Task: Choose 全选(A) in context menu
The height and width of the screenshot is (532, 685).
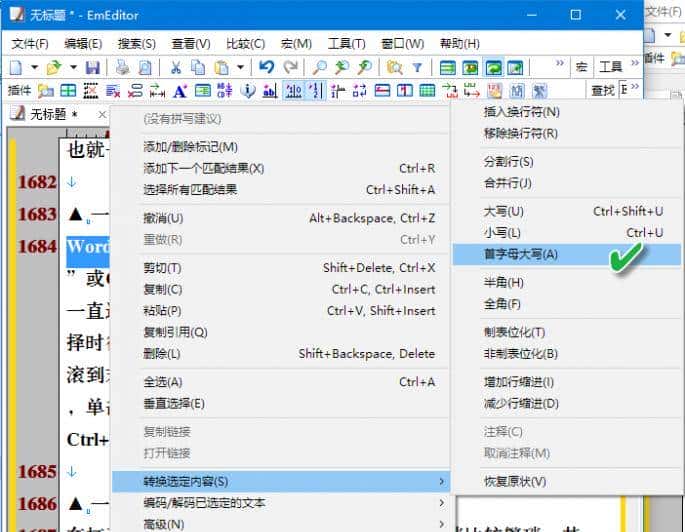Action: point(280,382)
